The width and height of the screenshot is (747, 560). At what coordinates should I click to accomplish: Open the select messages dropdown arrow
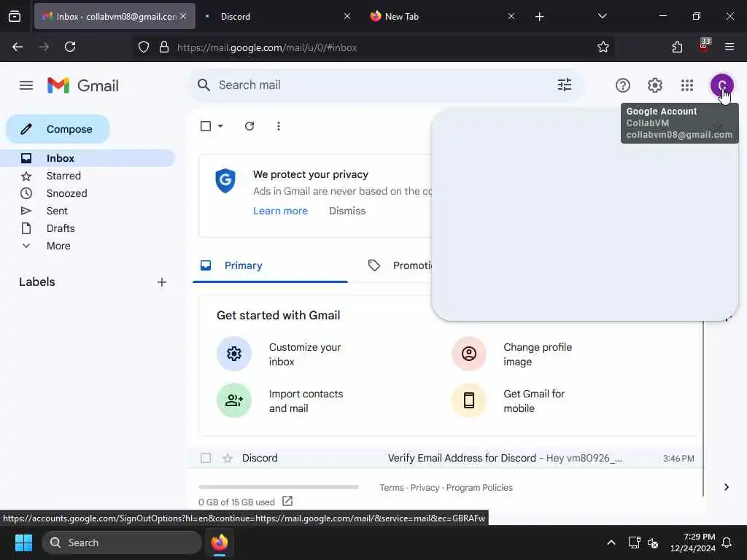[x=220, y=126]
